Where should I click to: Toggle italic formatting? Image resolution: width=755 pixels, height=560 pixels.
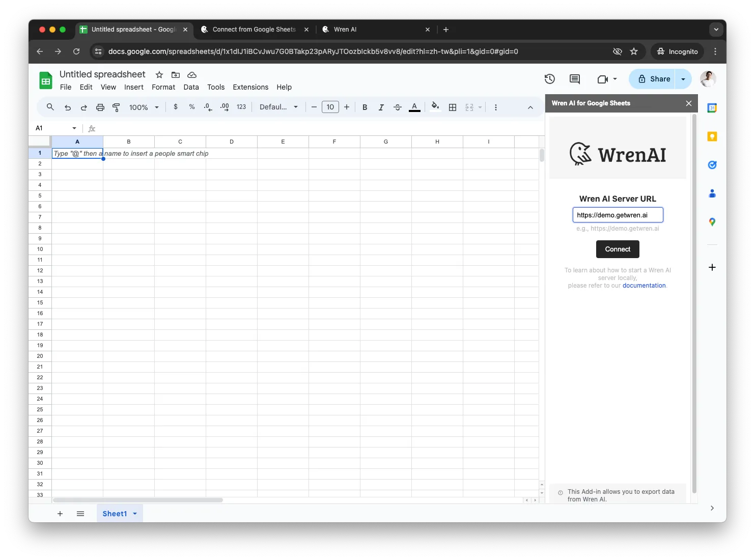pos(381,107)
